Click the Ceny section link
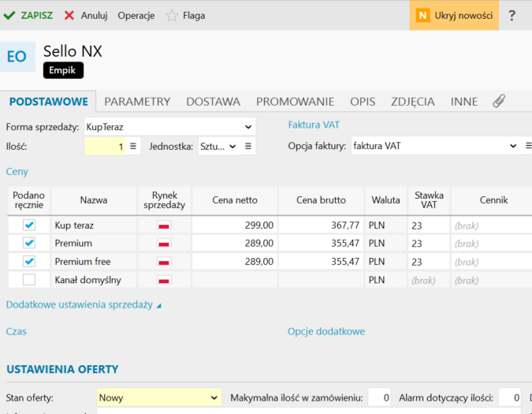Viewport: 532px width, 414px height. [17, 172]
